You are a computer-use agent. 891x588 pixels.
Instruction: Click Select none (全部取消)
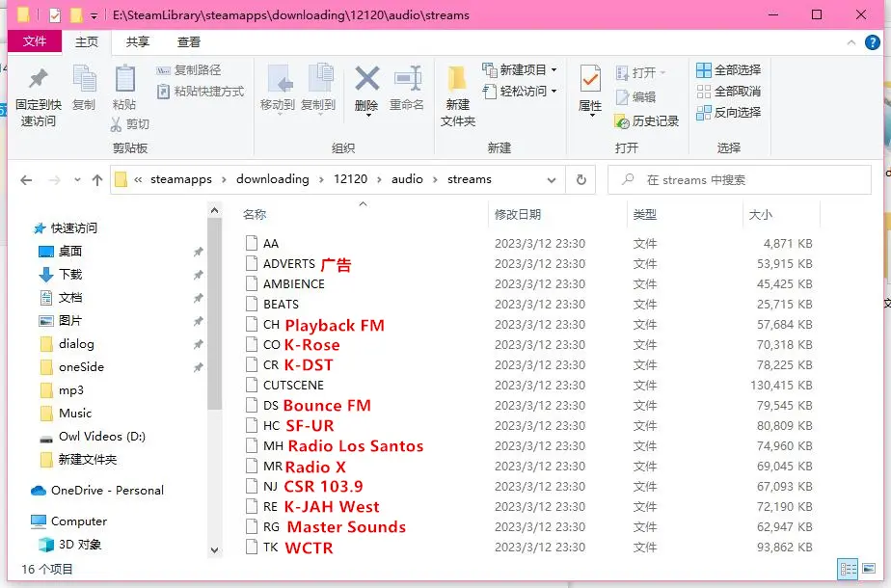tap(728, 91)
